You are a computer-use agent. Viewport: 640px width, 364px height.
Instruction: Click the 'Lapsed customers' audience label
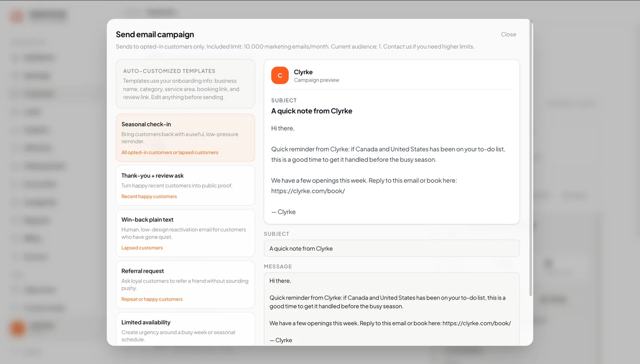(142, 248)
